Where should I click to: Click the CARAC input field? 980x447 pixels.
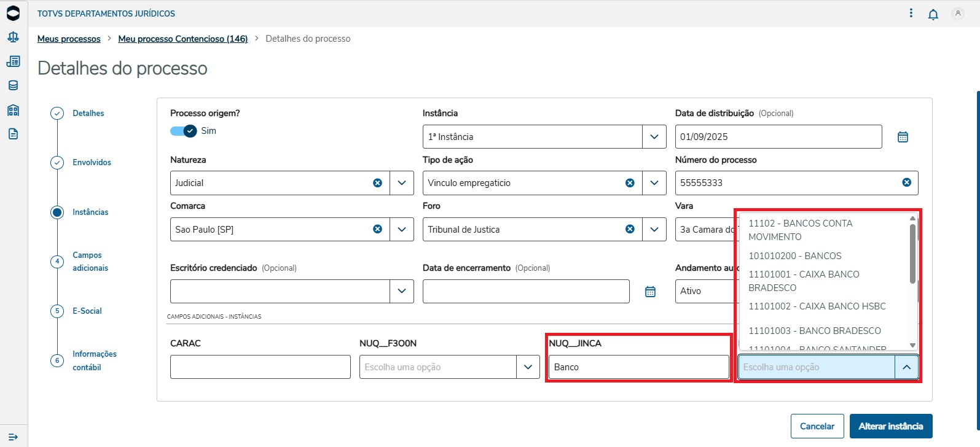click(x=260, y=367)
